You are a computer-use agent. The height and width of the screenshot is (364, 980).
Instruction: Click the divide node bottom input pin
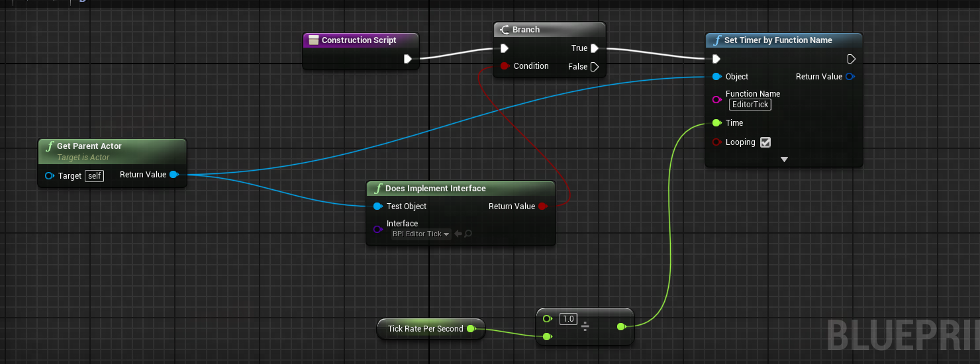coord(547,337)
